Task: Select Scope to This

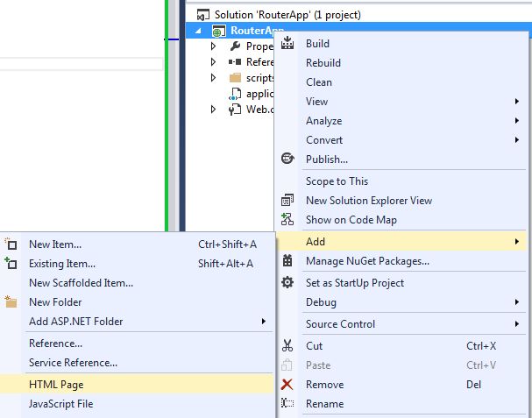Action: (401, 181)
